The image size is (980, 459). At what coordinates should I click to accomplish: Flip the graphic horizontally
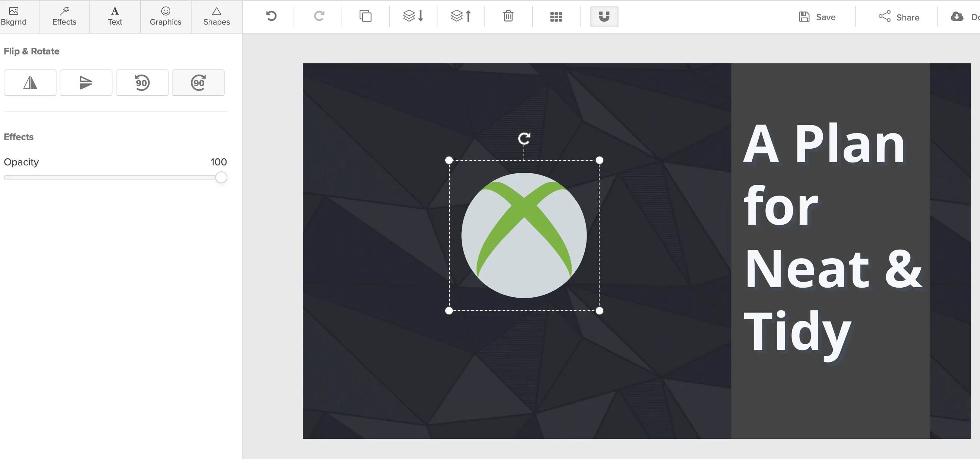tap(30, 82)
